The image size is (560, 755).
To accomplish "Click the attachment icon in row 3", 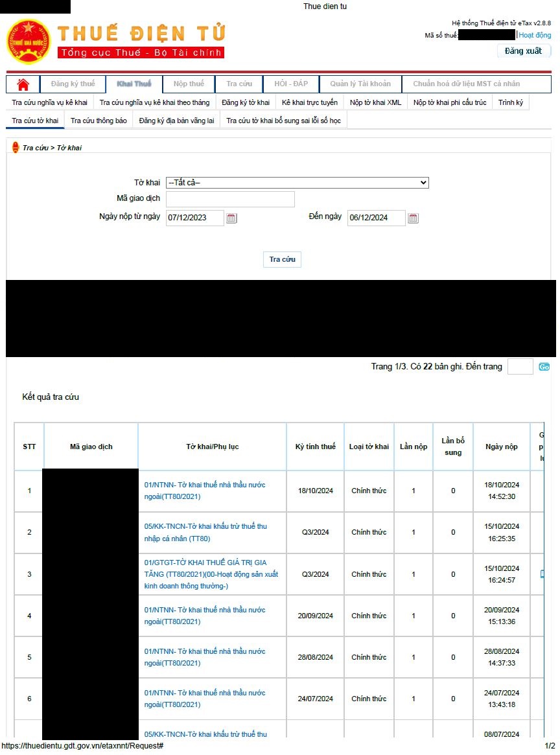I will 542,574.
